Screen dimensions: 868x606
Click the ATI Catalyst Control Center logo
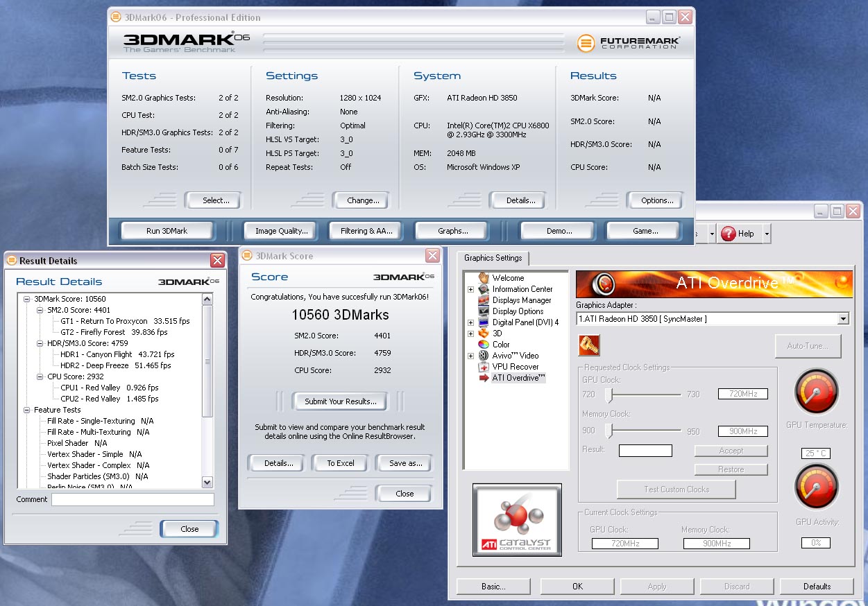(x=517, y=519)
